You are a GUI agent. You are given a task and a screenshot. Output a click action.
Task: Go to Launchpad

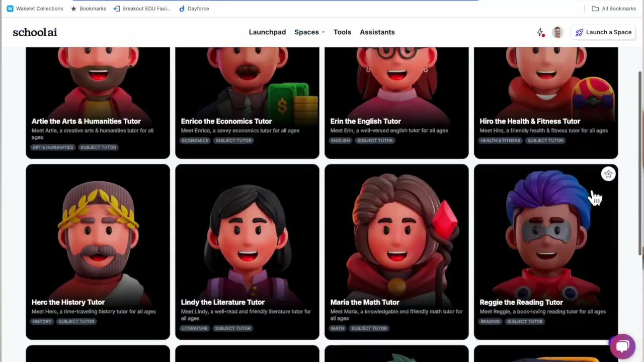click(267, 32)
